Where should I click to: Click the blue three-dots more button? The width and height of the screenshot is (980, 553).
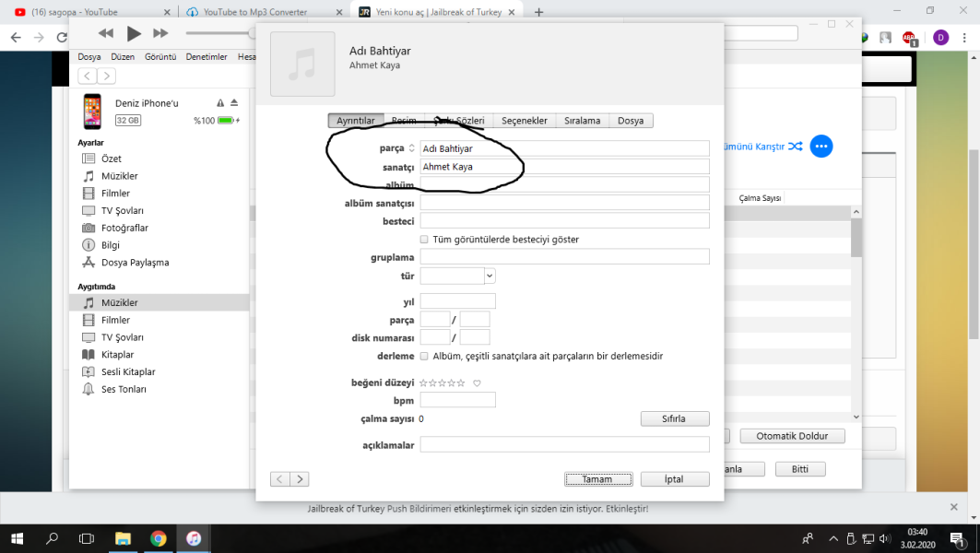pos(821,147)
